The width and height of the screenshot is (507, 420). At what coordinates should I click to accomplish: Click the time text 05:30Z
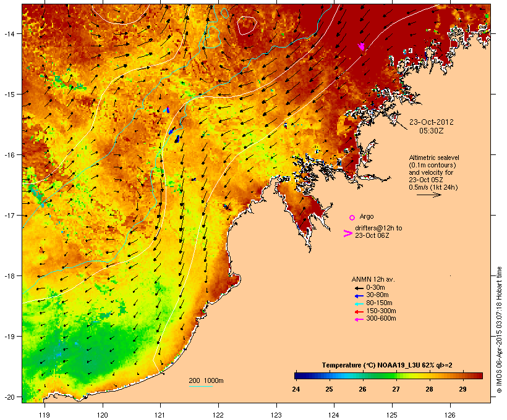click(x=432, y=131)
